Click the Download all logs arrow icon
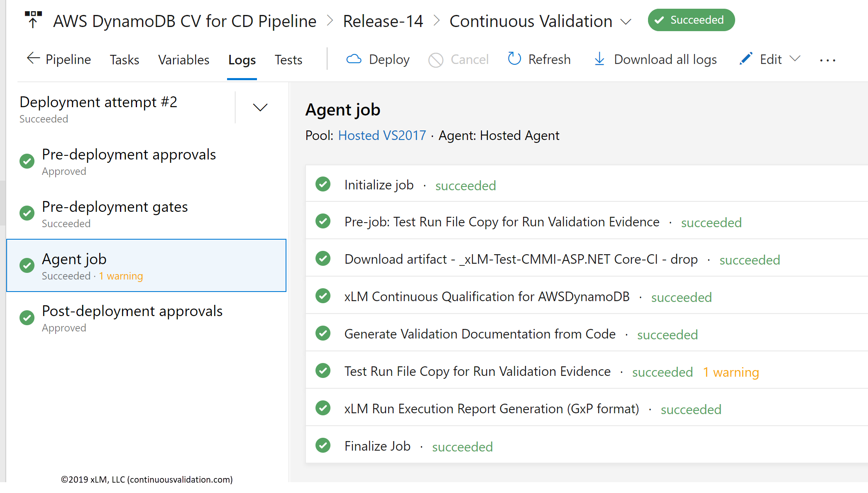 tap(599, 59)
